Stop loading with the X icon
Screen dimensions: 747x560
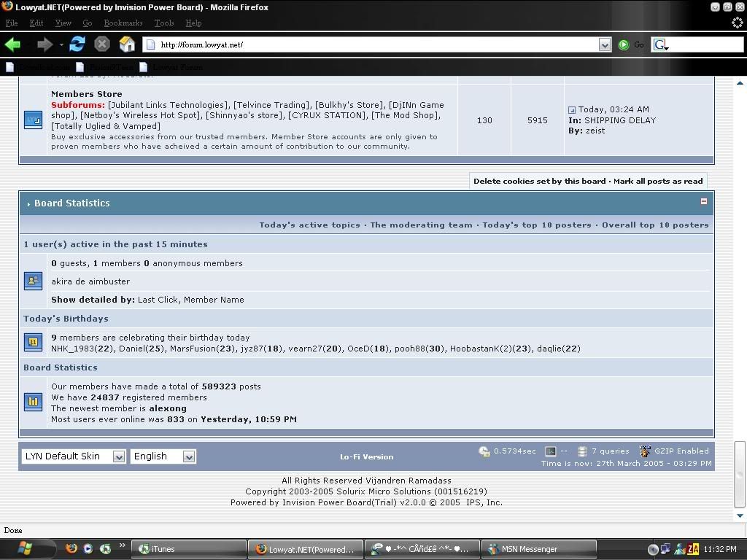pos(102,44)
